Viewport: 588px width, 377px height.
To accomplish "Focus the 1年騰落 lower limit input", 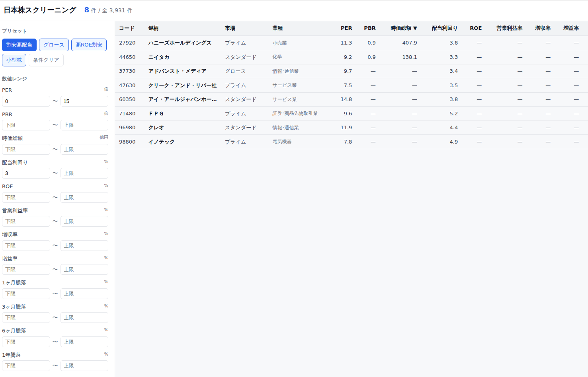I will [26, 366].
